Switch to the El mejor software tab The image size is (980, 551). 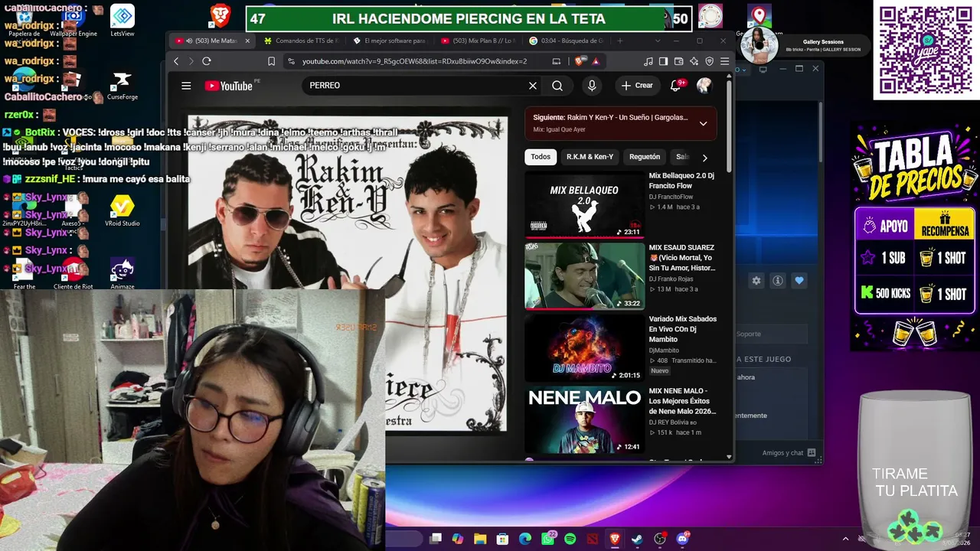click(x=390, y=41)
